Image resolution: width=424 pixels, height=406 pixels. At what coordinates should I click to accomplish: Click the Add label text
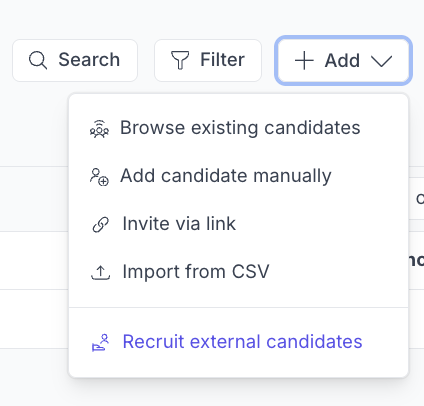click(342, 61)
